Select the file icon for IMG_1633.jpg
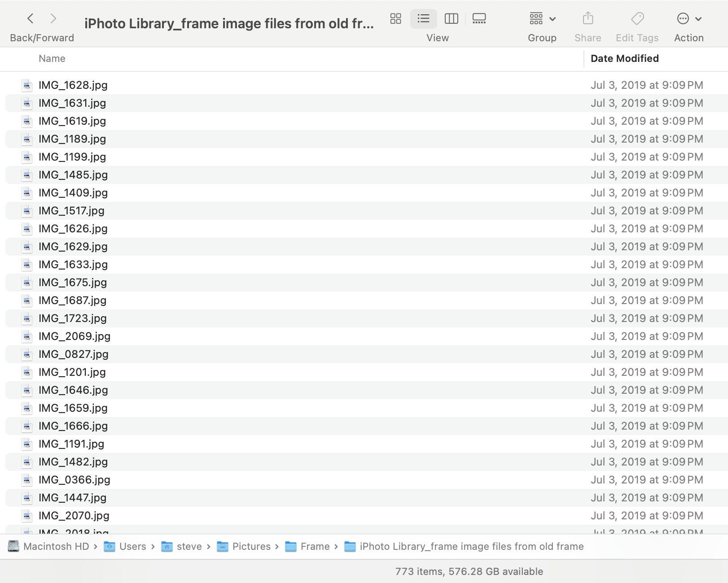Image resolution: width=728 pixels, height=583 pixels. pos(27,265)
